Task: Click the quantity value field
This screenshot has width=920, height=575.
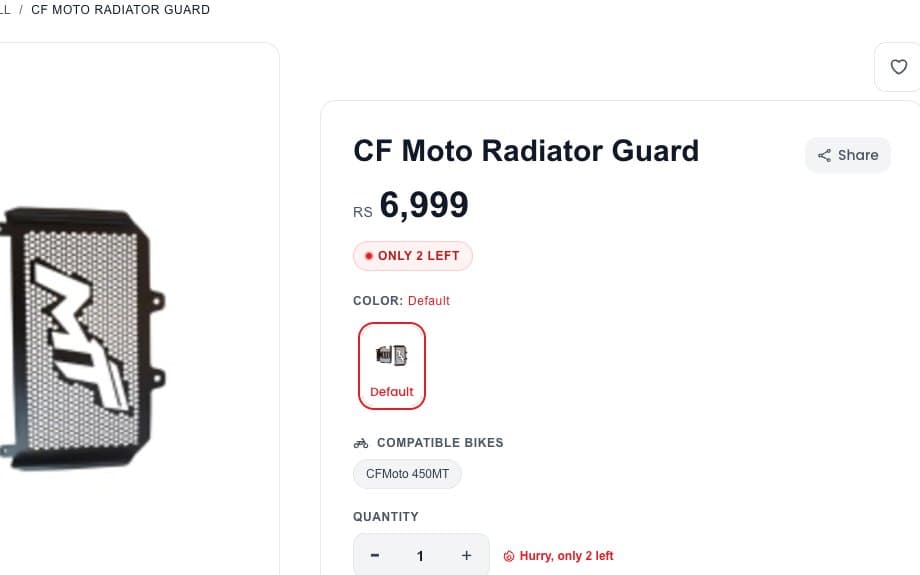Action: click(420, 556)
